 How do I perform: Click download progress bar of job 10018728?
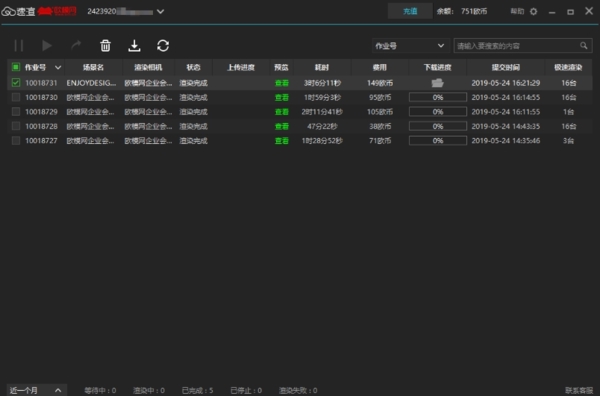click(x=438, y=126)
